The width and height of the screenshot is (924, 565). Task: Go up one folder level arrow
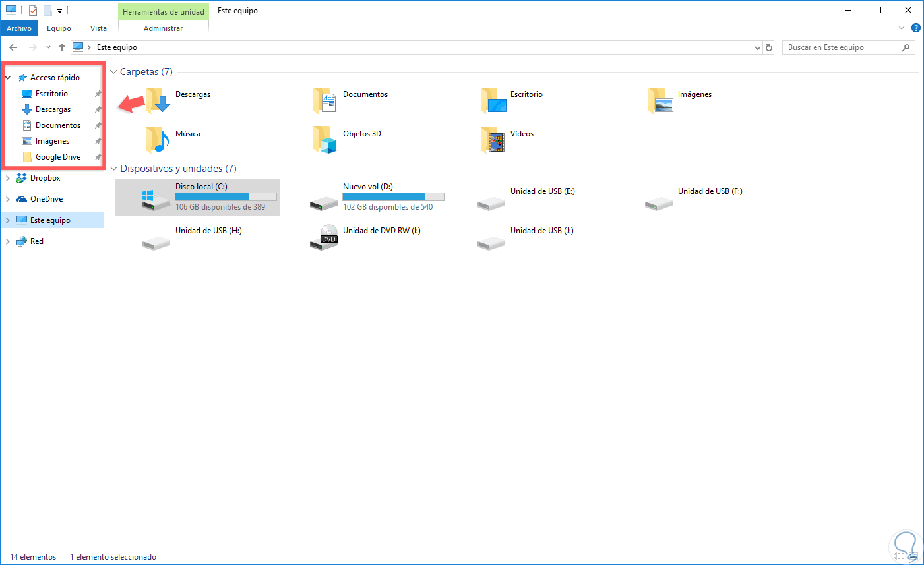(x=62, y=47)
